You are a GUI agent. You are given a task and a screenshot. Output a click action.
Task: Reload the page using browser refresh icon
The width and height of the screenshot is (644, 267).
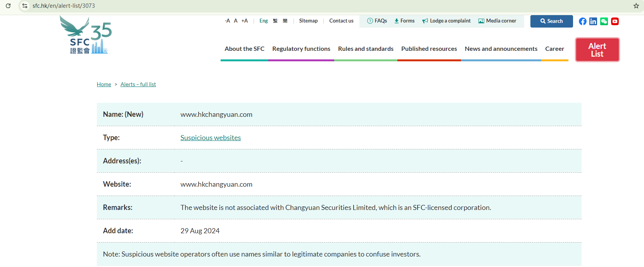tap(8, 6)
